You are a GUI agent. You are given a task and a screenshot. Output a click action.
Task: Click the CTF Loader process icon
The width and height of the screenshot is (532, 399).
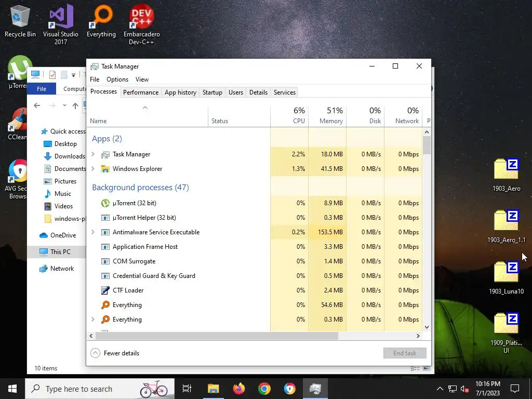(x=105, y=290)
